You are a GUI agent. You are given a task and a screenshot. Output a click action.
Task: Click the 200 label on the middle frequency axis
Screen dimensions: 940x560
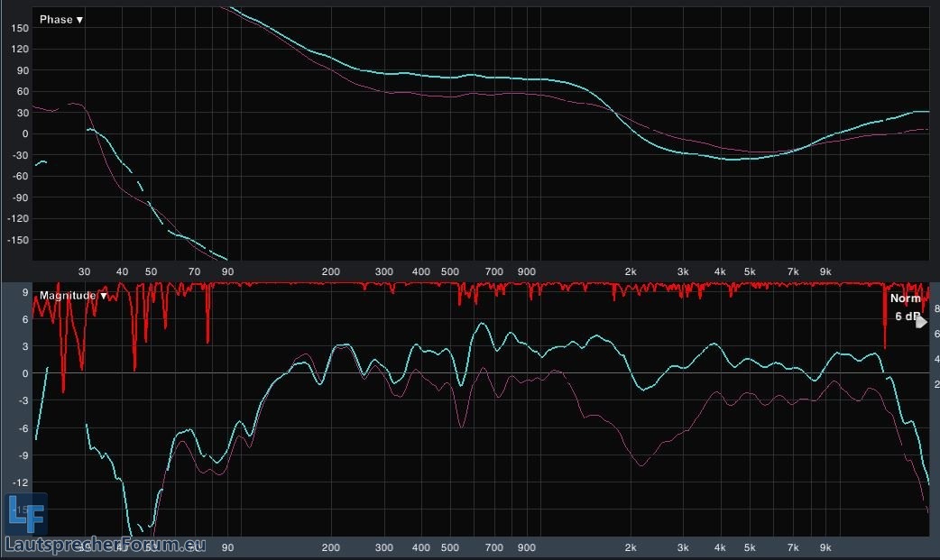[331, 271]
